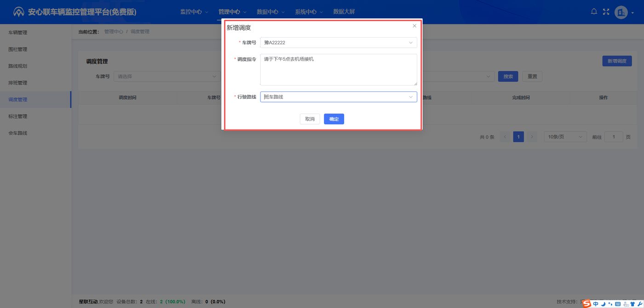Go to next page arrow
Image resolution: width=644 pixels, height=308 pixels.
(532, 137)
